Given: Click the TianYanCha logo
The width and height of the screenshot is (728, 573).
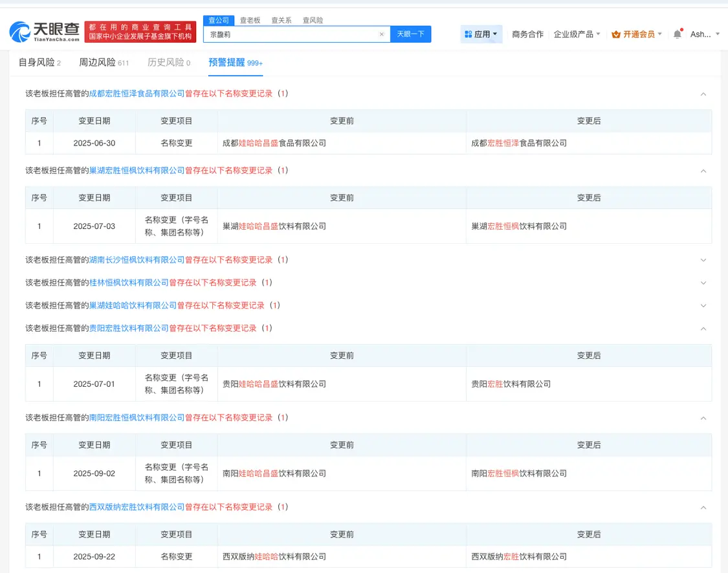Looking at the screenshot, I should 45,32.
